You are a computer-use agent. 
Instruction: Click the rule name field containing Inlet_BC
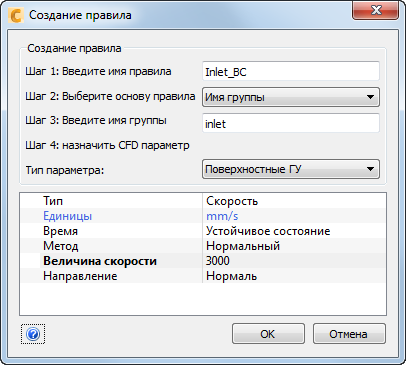point(291,71)
